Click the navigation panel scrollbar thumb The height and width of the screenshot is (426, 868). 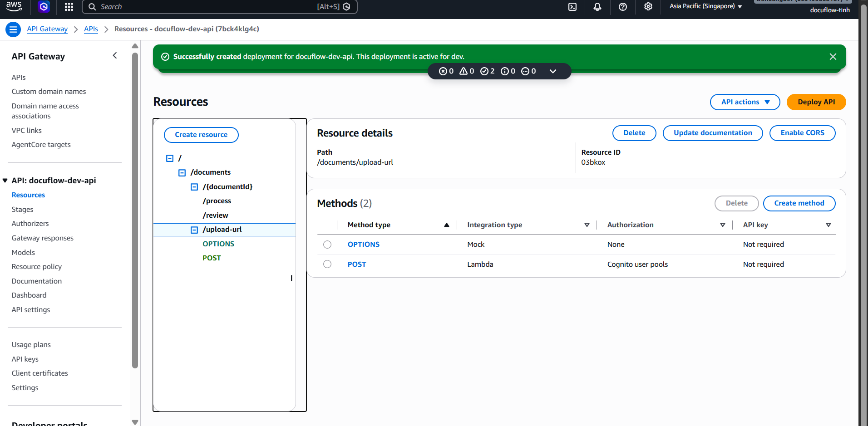[135, 211]
